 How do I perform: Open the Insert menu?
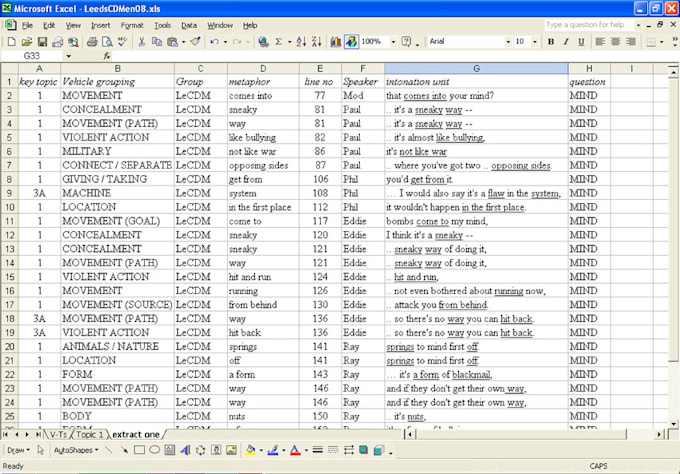point(101,26)
